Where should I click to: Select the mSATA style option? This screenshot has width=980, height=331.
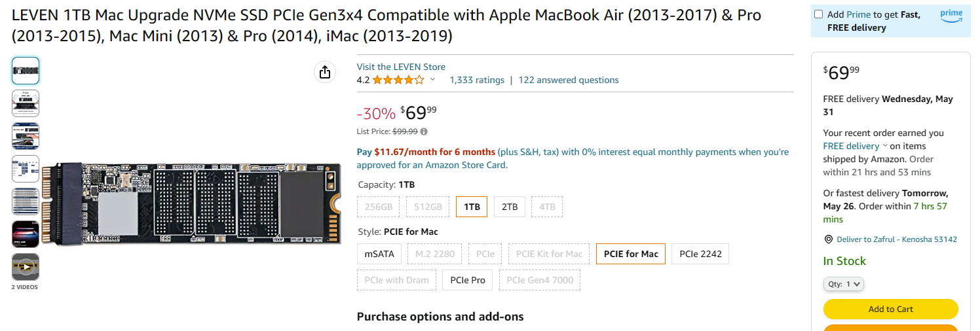(379, 254)
